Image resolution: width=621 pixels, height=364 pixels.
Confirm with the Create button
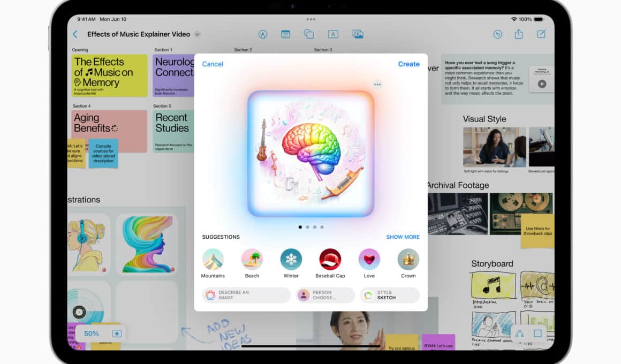coord(408,64)
